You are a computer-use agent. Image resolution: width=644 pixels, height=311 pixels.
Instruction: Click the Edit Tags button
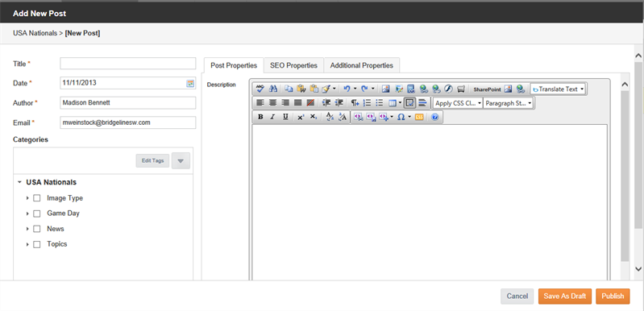pyautogui.click(x=152, y=161)
